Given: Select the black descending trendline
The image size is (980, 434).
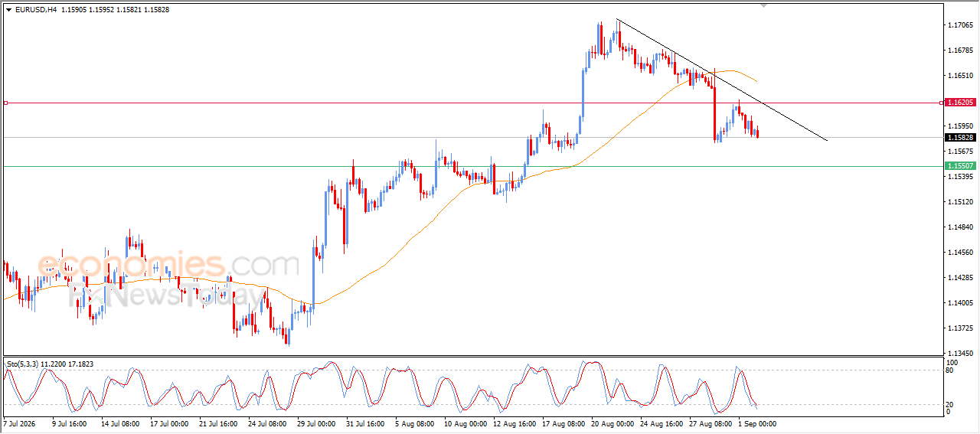Looking at the screenshot, I should coord(721,79).
